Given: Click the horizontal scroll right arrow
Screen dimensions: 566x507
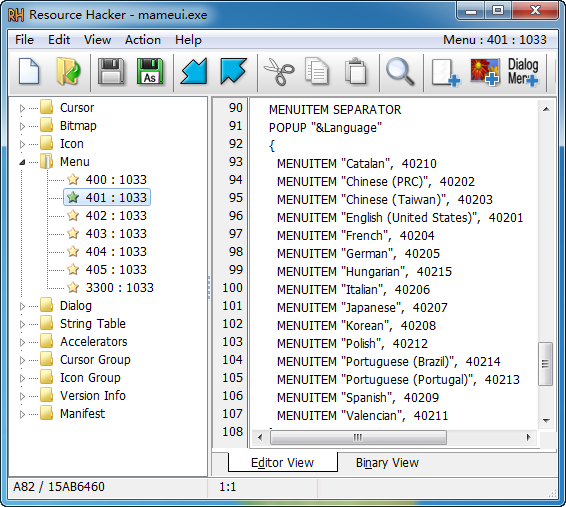Looking at the screenshot, I should tap(529, 437).
